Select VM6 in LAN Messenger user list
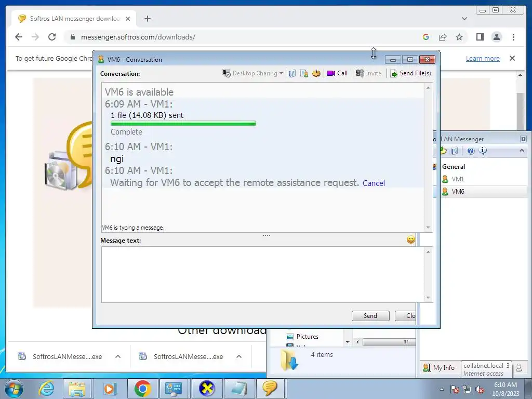The height and width of the screenshot is (399, 532). coord(458,192)
